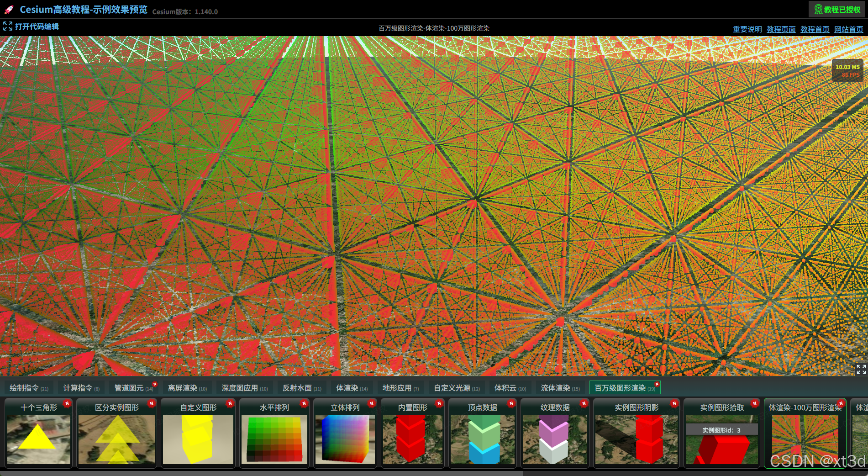Click the 百万级图形渲染-体渲染-100万图形渲染 heading
This screenshot has height=476, width=868.
[434, 28]
